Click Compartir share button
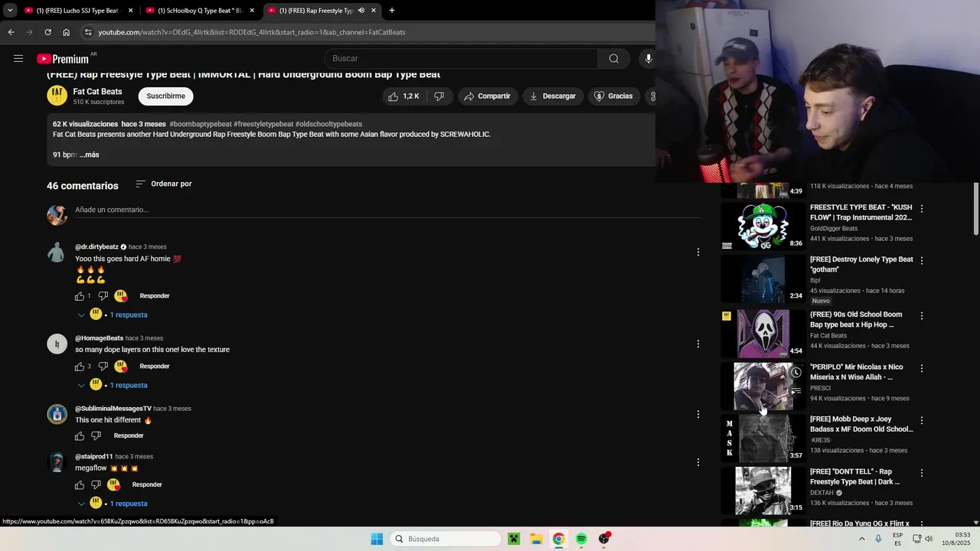The width and height of the screenshot is (980, 551). [x=487, y=96]
